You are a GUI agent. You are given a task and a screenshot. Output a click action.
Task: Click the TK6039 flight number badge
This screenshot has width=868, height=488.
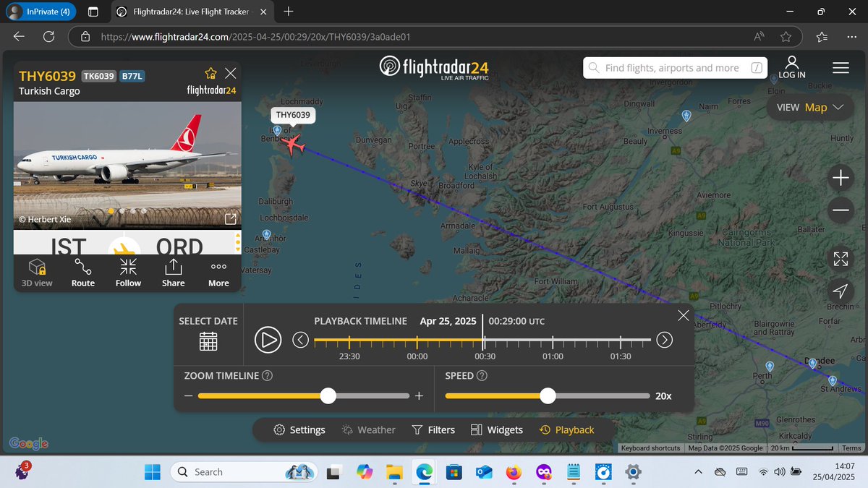[99, 76]
